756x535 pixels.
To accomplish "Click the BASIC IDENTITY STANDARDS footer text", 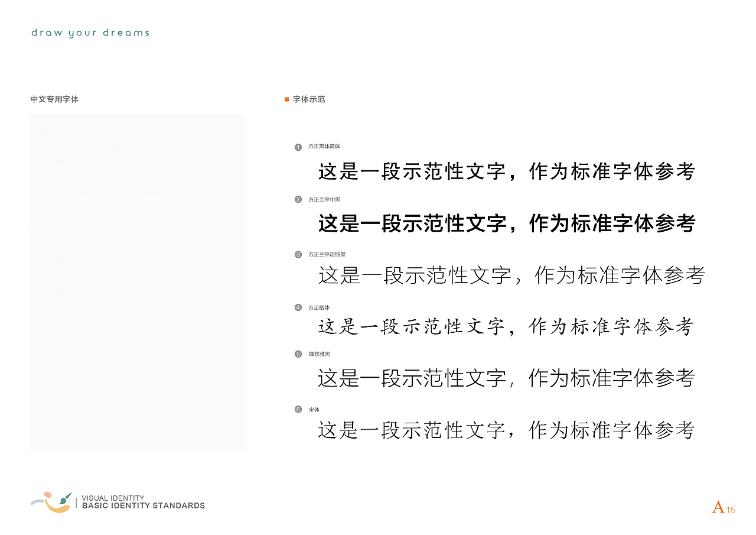I will pos(144,505).
